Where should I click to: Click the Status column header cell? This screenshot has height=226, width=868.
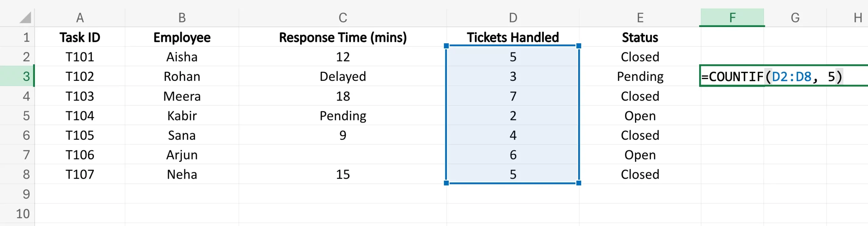coord(640,37)
